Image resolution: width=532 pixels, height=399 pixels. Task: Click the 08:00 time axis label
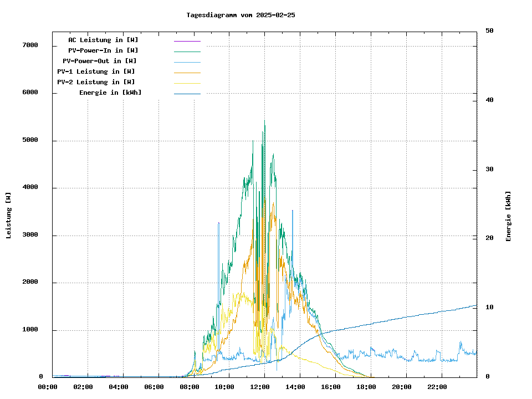coord(190,387)
